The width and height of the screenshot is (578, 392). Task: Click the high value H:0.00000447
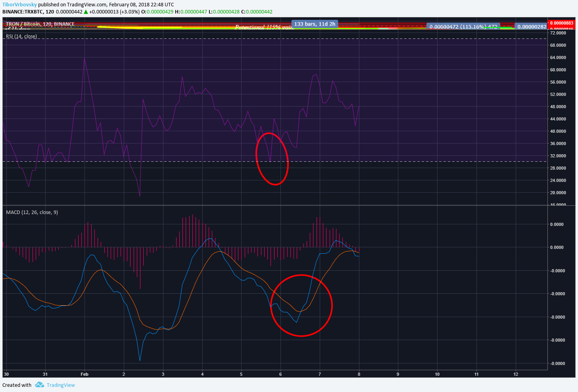coord(191,12)
